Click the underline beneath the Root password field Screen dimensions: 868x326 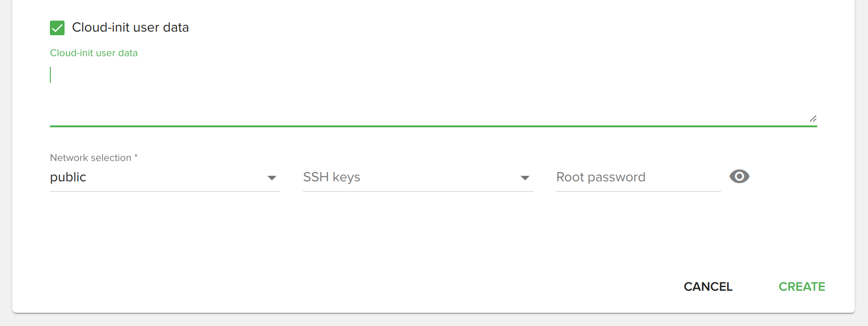pos(638,191)
